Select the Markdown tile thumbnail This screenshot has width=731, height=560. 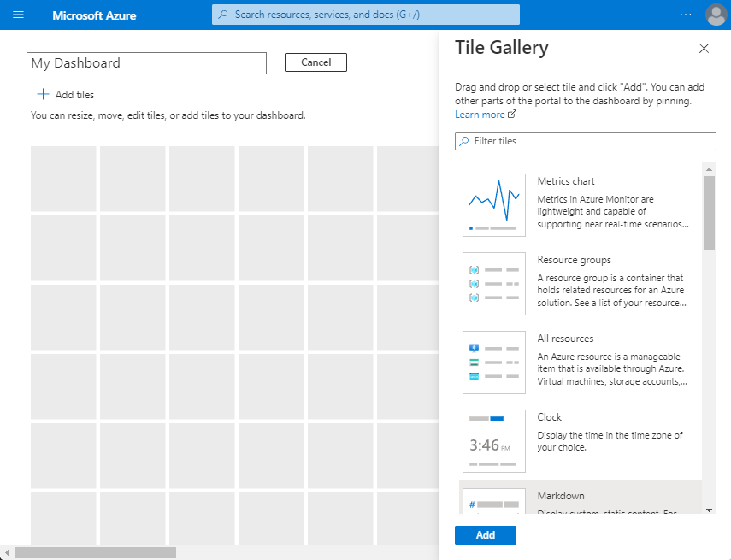point(493,501)
